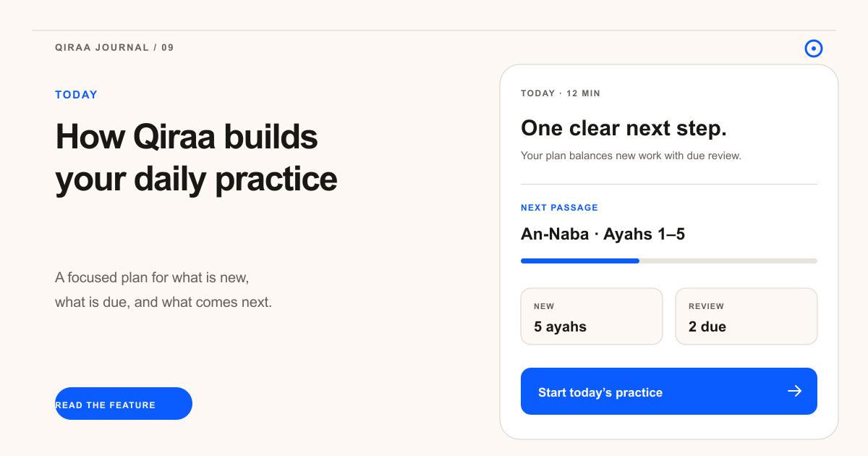Click the An-Naba passage progress bar
Screen dimensions: 868x456
(669, 261)
